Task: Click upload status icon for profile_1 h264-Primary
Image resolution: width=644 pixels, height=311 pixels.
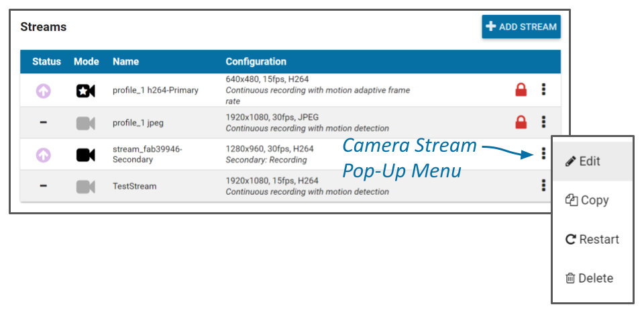Action: pyautogui.click(x=44, y=91)
